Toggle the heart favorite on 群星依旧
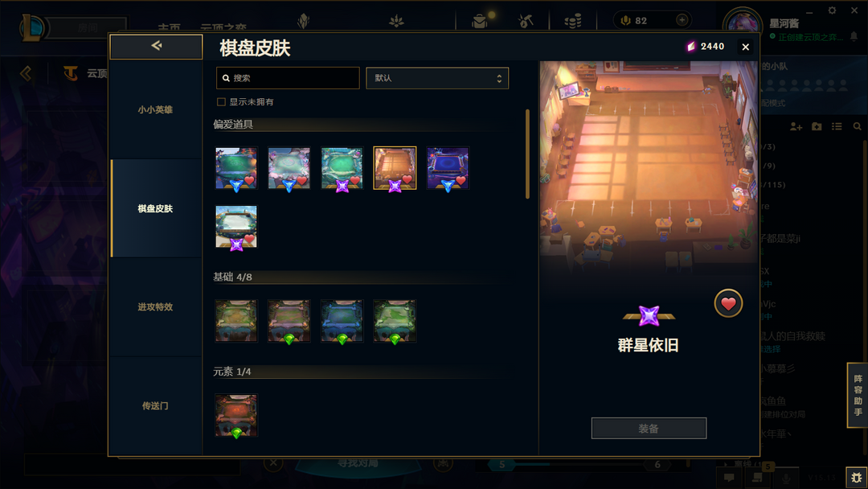The image size is (868, 489). [728, 303]
